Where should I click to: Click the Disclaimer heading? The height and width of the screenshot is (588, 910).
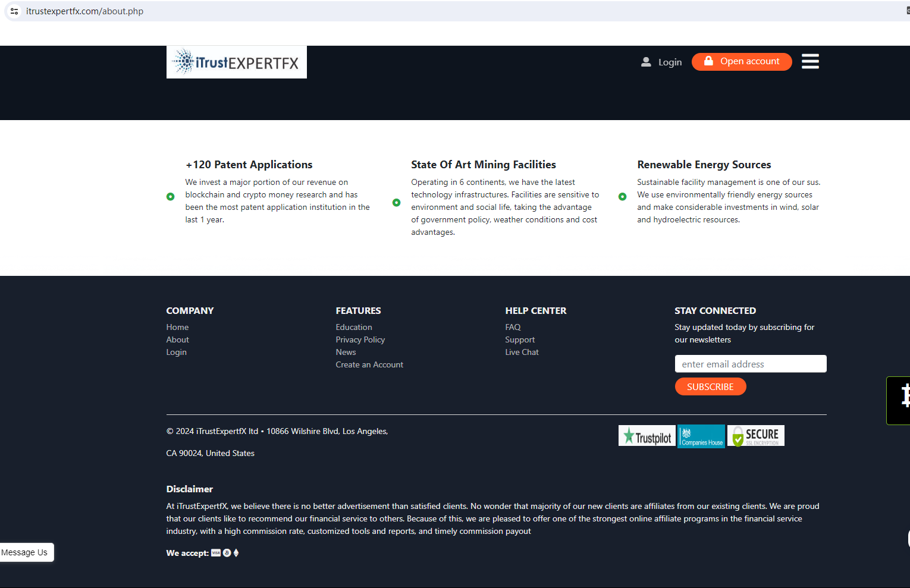(189, 489)
